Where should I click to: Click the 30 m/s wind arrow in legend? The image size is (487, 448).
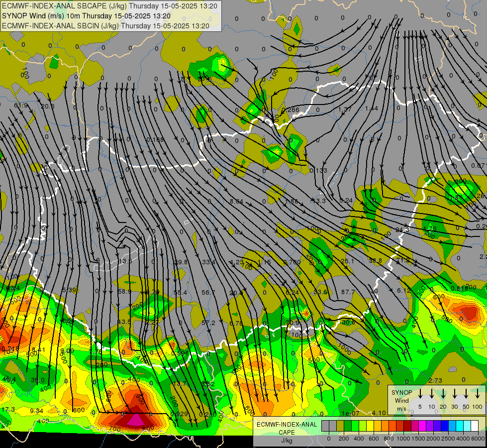pos(454,394)
